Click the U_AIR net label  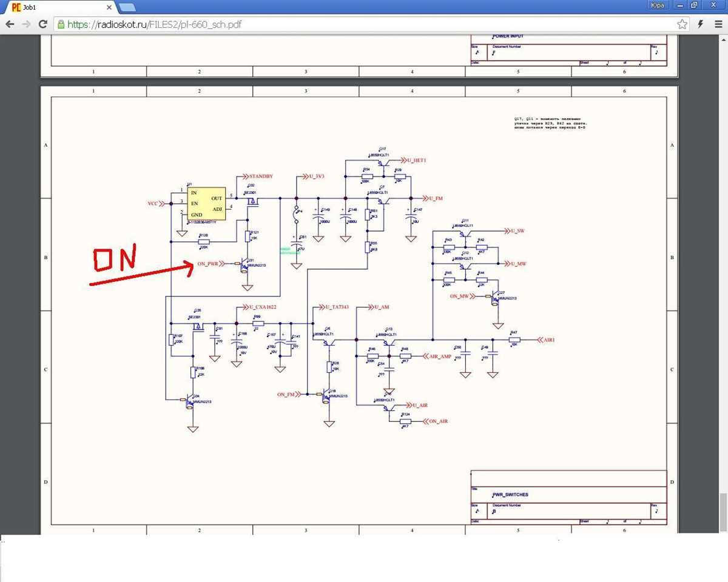[420, 405]
